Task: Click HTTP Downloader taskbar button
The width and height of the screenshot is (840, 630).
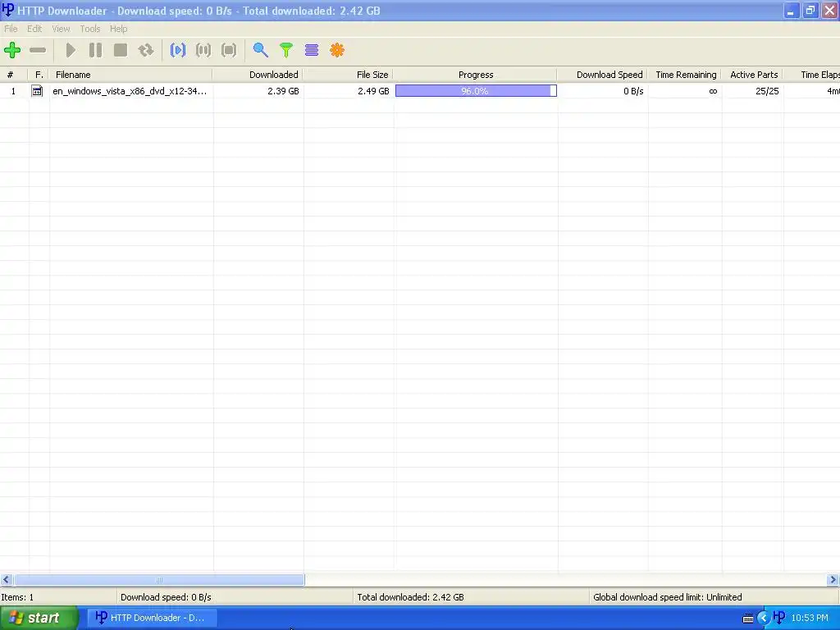Action: pos(151,618)
